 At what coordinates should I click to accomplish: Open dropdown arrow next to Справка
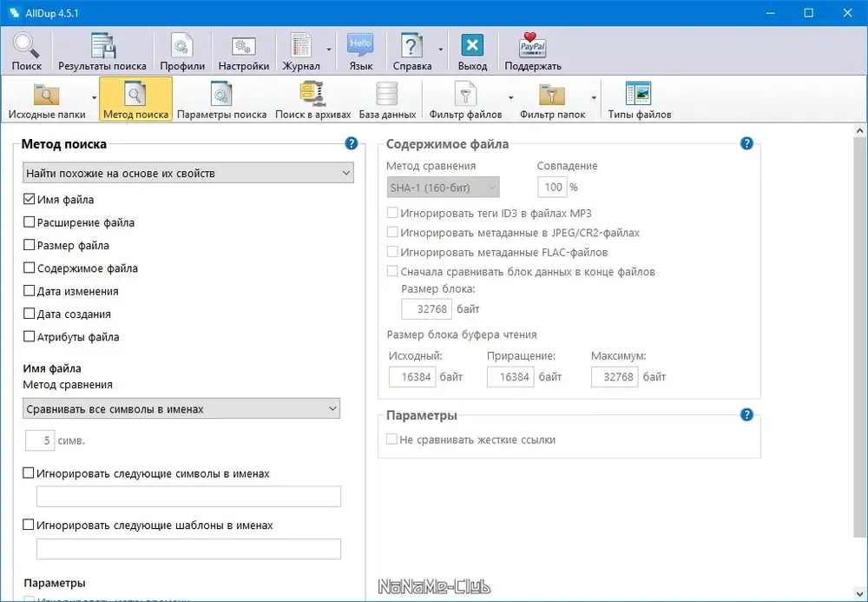coord(441,50)
